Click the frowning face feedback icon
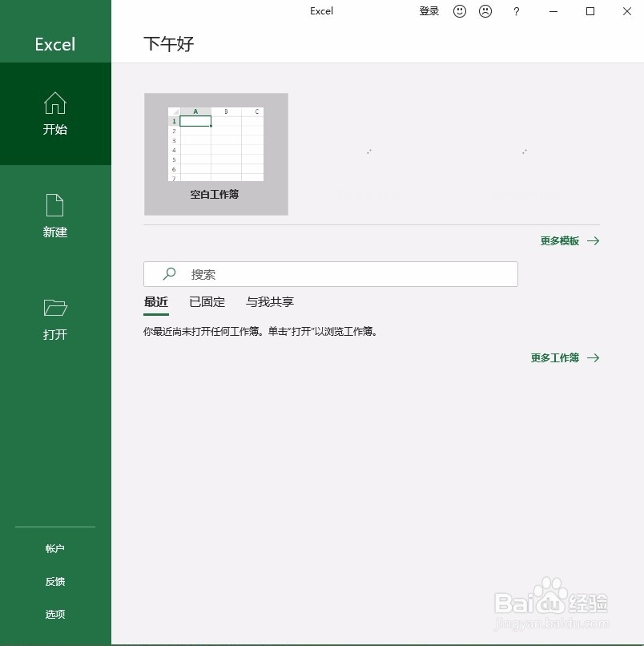 [x=485, y=11]
